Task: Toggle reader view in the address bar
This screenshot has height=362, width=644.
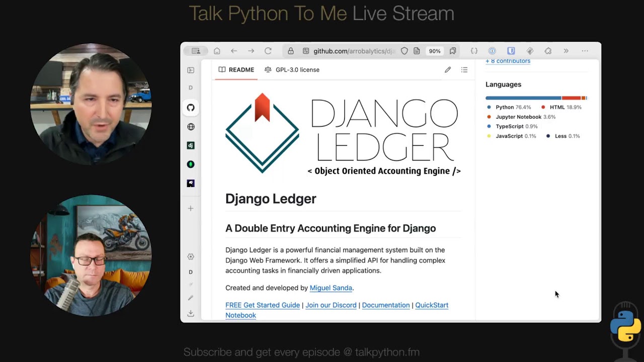Action: click(417, 51)
